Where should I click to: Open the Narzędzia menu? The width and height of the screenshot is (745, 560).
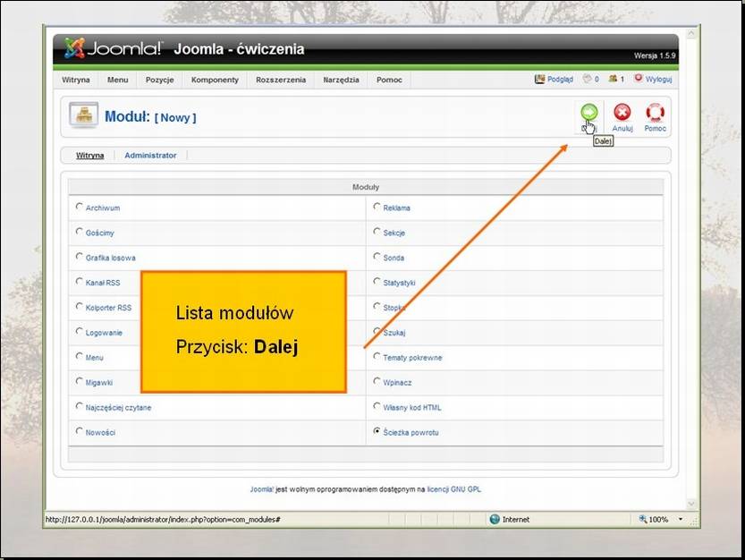[341, 80]
